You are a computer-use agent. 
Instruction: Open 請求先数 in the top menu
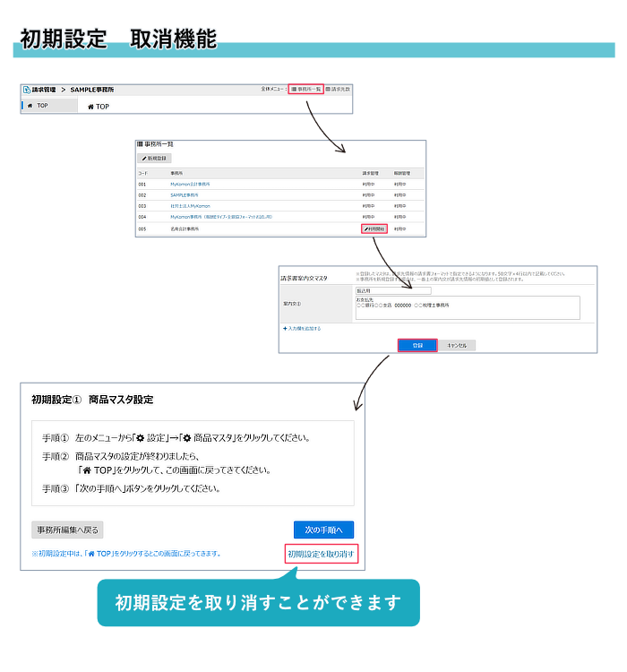[338, 90]
